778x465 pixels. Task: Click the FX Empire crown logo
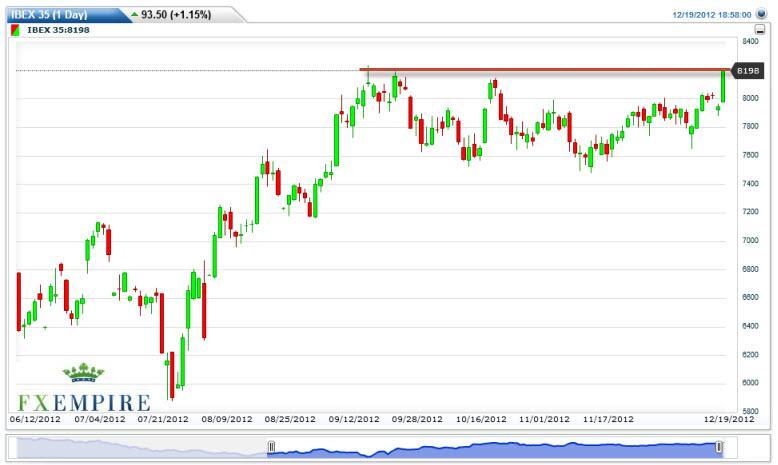click(x=83, y=374)
